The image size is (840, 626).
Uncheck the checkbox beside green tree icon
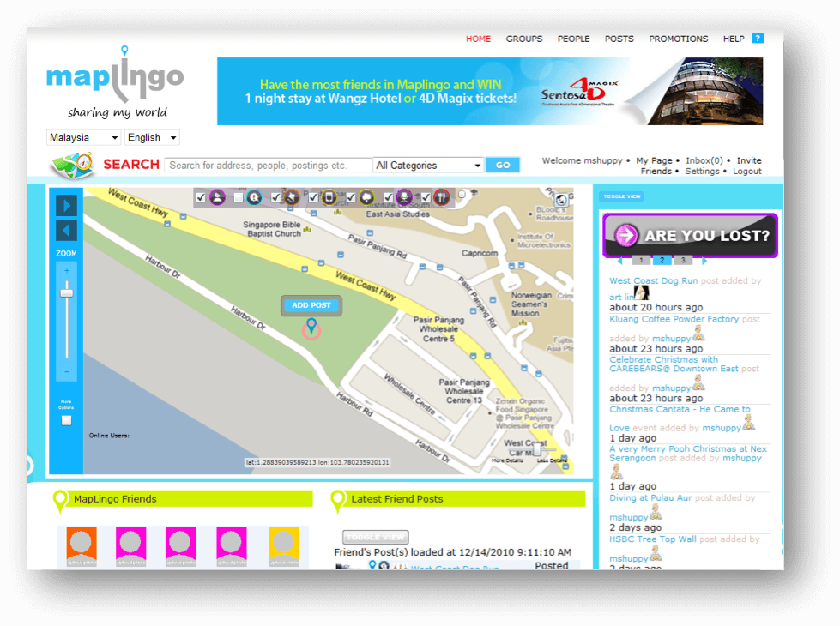[x=351, y=197]
